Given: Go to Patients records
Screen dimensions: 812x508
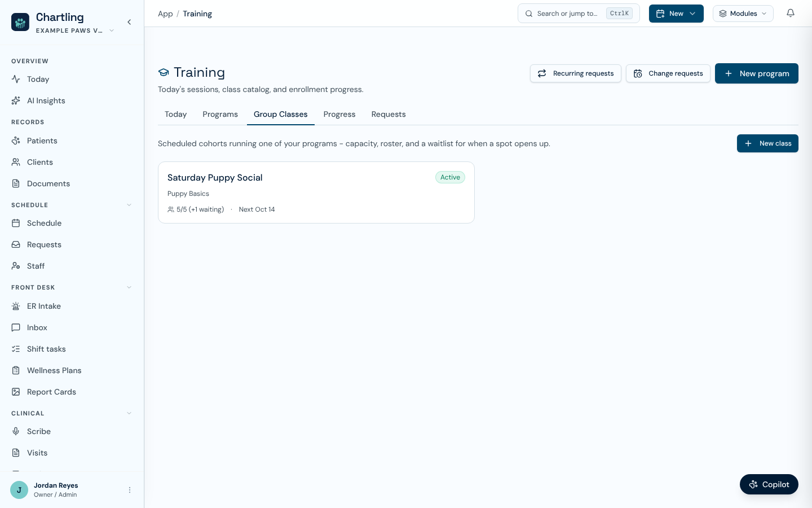Looking at the screenshot, I should pos(72,141).
